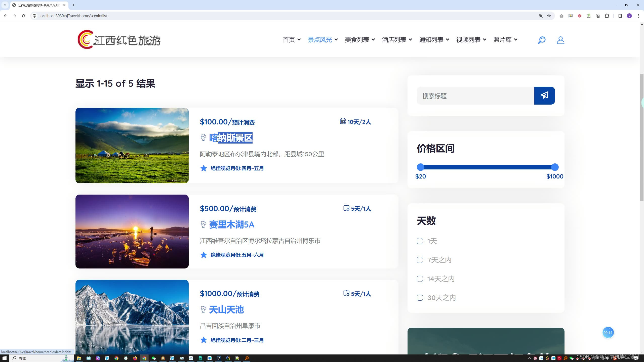Enable the 7天之内 checkbox
The height and width of the screenshot is (362, 644).
click(x=420, y=260)
